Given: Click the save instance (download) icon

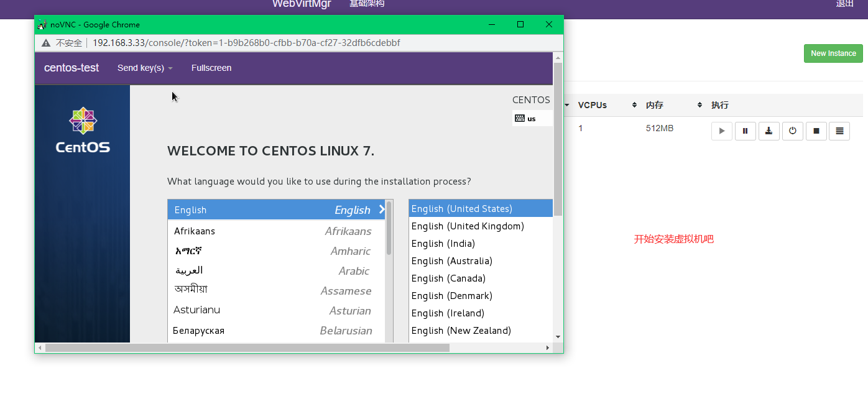Looking at the screenshot, I should pyautogui.click(x=769, y=131).
